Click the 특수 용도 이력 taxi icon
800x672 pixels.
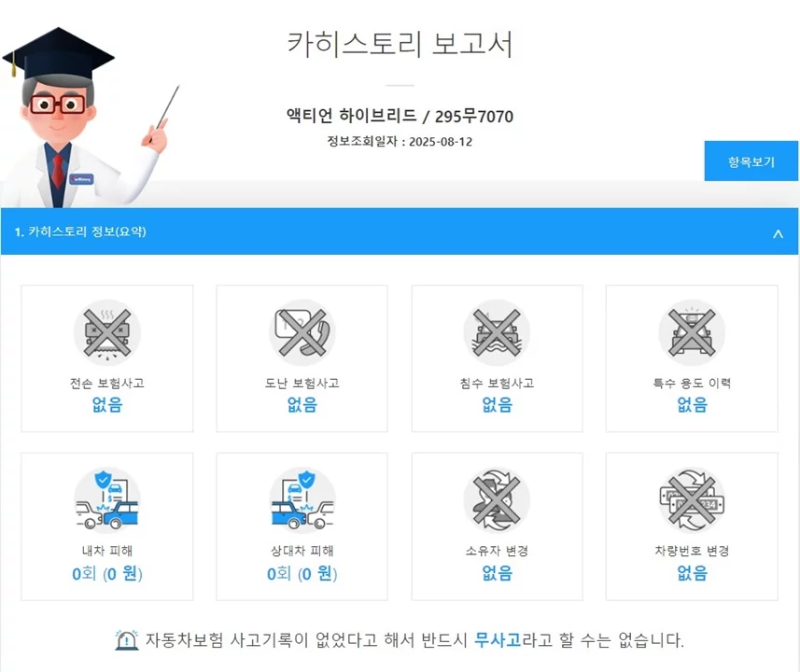click(692, 332)
